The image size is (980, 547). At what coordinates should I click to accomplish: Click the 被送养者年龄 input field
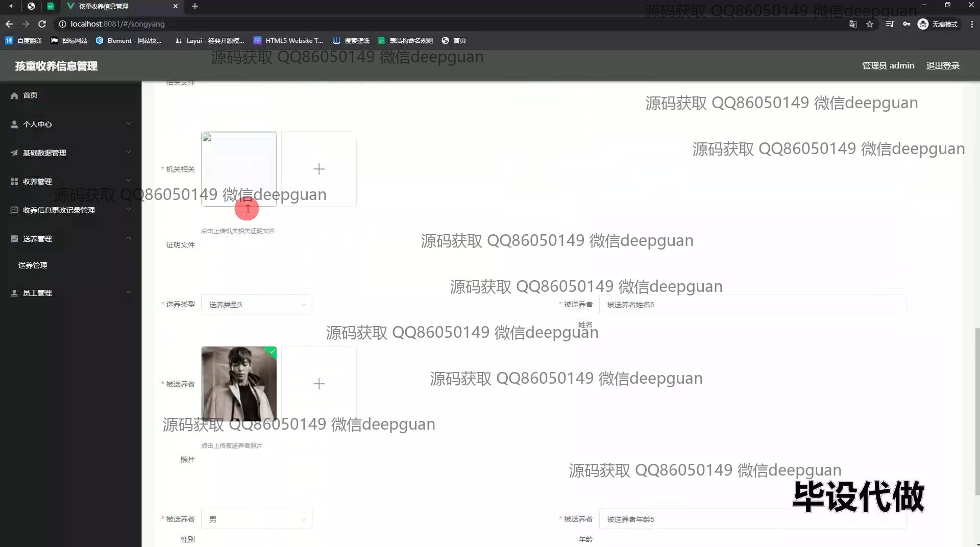[x=753, y=519]
